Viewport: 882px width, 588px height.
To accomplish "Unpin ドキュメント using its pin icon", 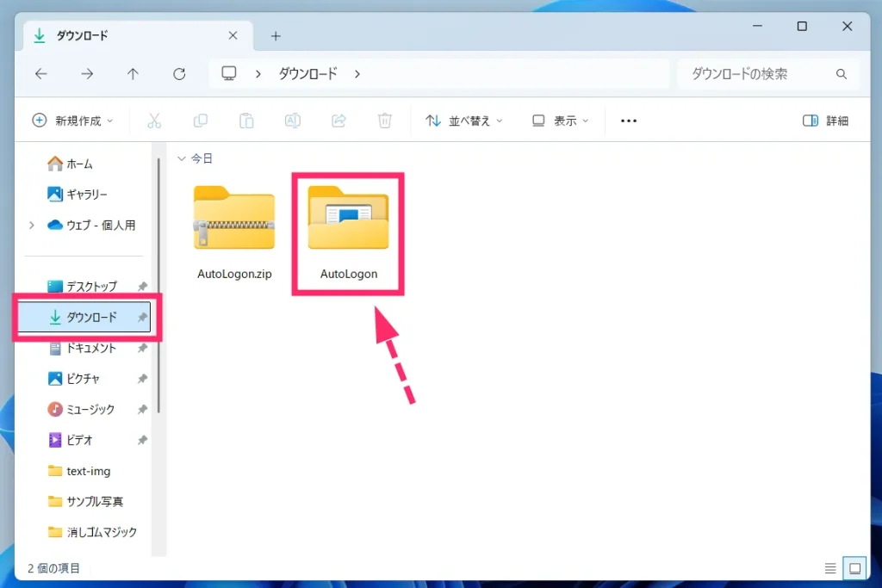I will click(142, 348).
